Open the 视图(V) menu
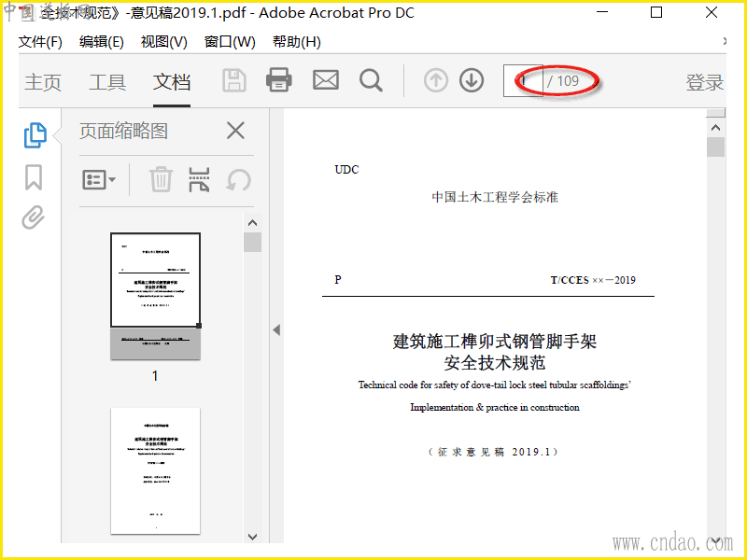747x560 pixels. [164, 42]
